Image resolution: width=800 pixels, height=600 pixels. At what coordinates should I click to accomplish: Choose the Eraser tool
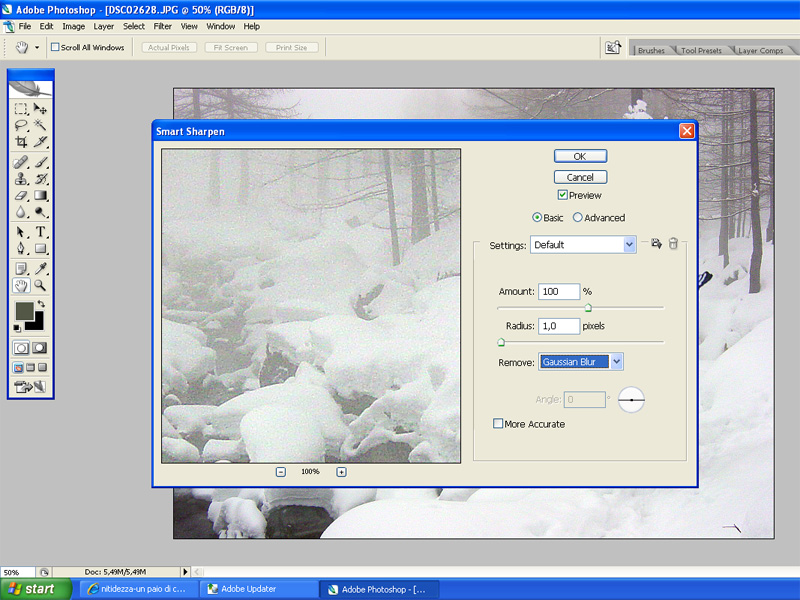click(21, 196)
